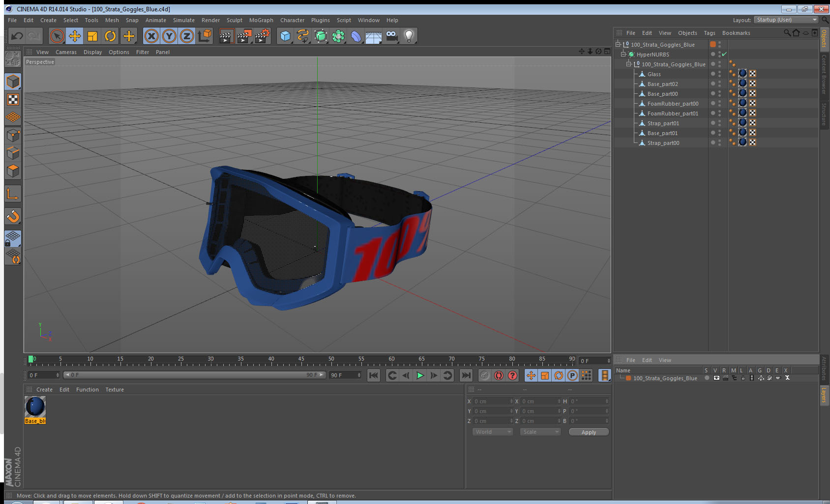Open the array modeling objects icon
This screenshot has height=504, width=830.
pyautogui.click(x=338, y=36)
